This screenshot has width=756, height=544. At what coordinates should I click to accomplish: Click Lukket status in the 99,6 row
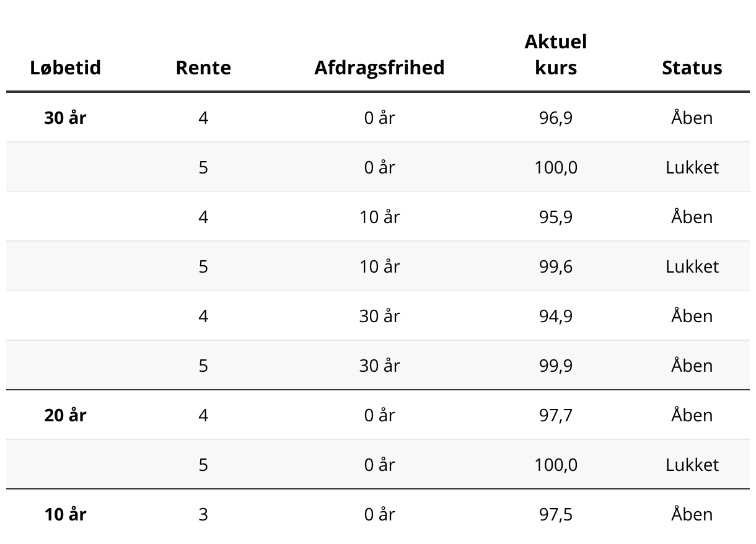click(692, 266)
